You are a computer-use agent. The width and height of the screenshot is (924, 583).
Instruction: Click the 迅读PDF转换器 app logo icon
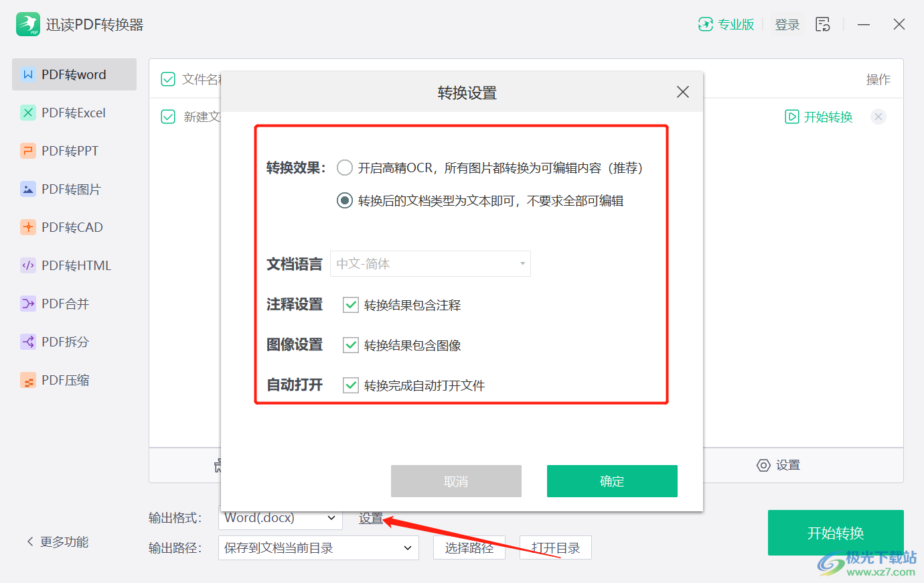28,24
